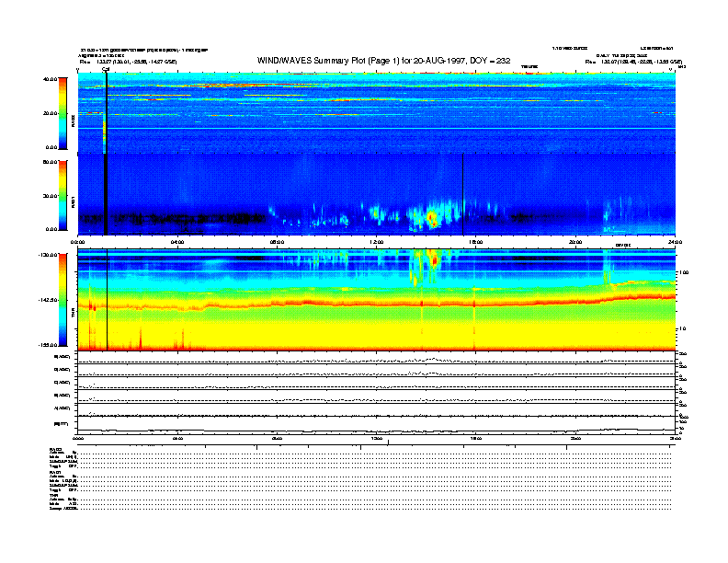The width and height of the screenshot is (728, 563).
Task: Click the thin black vertical line in TNR panel
Action: pos(108,300)
